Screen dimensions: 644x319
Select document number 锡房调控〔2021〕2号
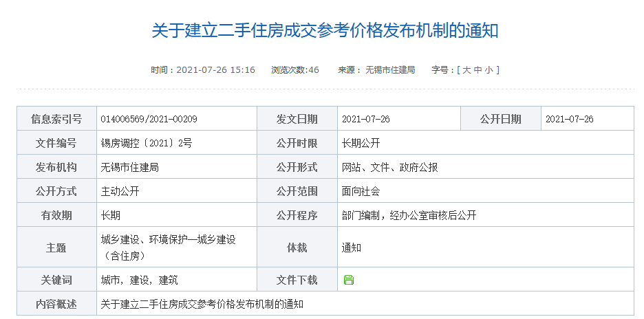click(147, 143)
